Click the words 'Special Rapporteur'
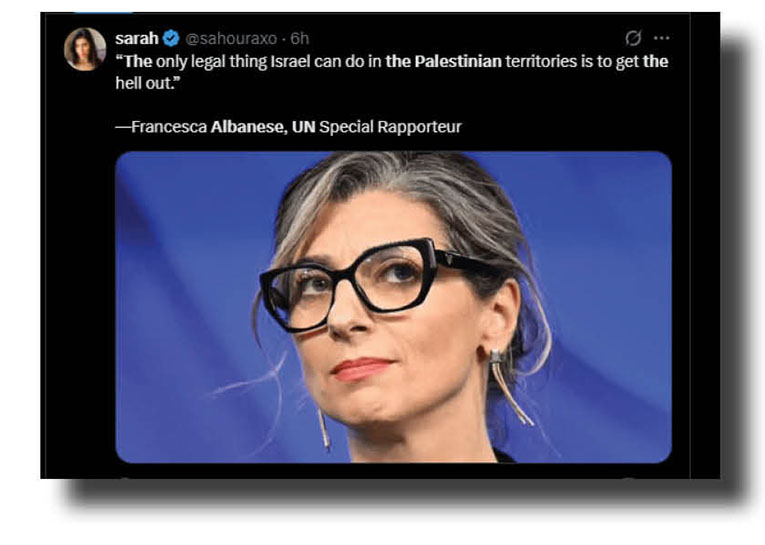Viewport: 765px width, 545px height. (390, 127)
